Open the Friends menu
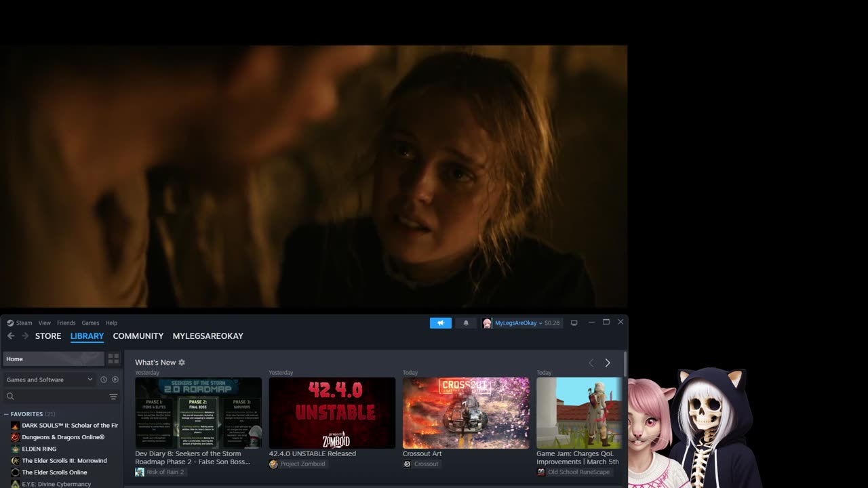 (66, 323)
